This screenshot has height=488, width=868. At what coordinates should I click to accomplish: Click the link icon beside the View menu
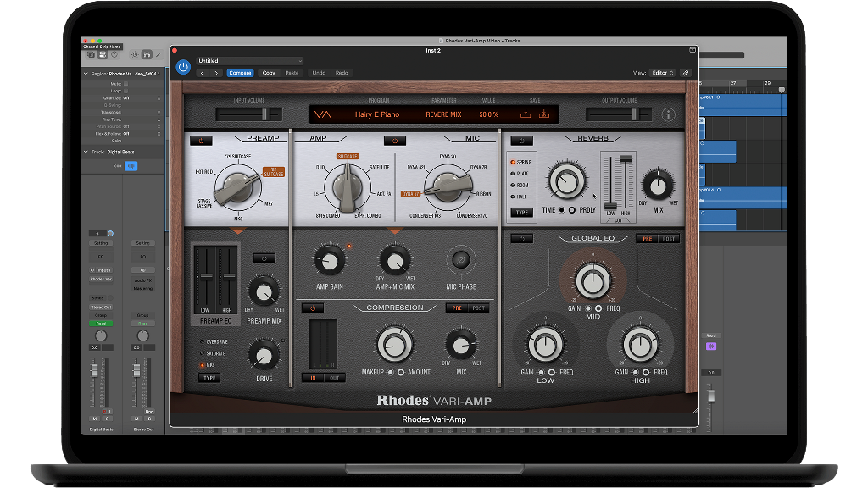coord(685,73)
